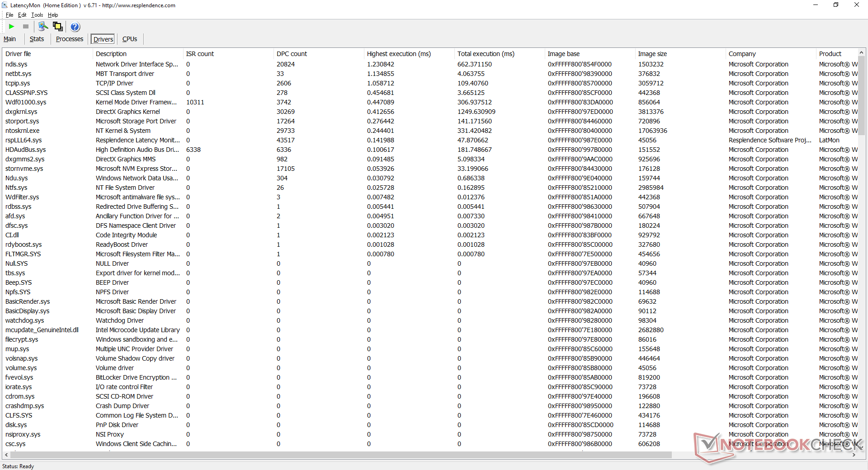The height and width of the screenshot is (470, 868).
Task: Click the horizontal scrollbar left arrow
Action: 6,455
